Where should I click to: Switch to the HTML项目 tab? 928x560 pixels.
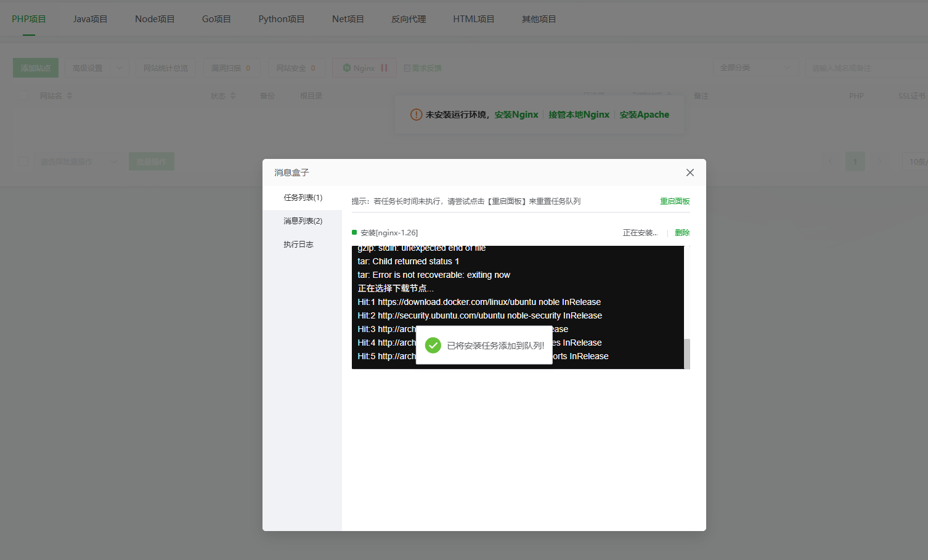pos(474,19)
